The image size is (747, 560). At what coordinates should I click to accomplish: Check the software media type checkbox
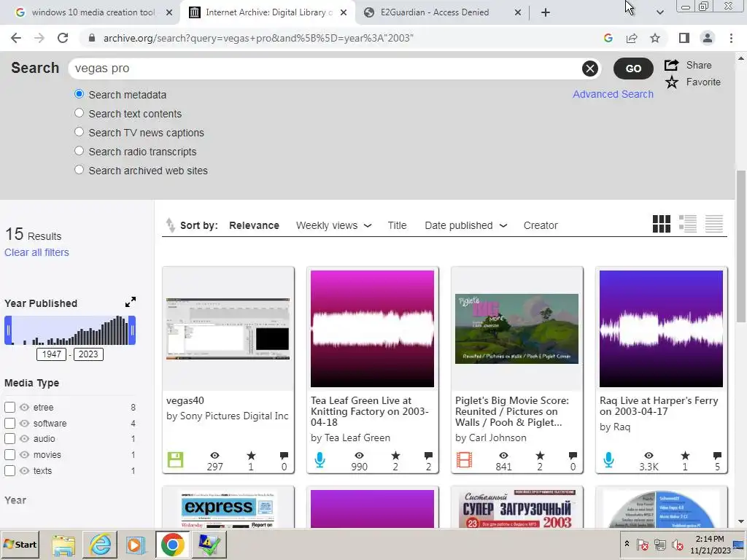coord(9,424)
